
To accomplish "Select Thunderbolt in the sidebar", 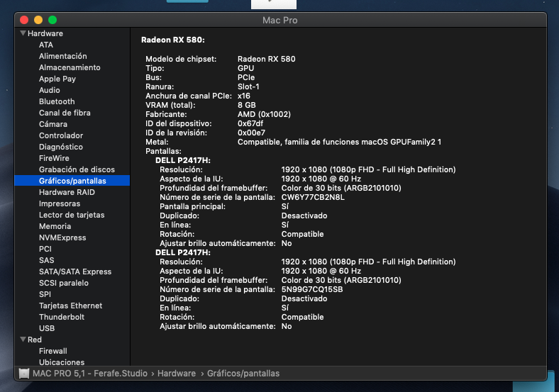I will pos(62,317).
